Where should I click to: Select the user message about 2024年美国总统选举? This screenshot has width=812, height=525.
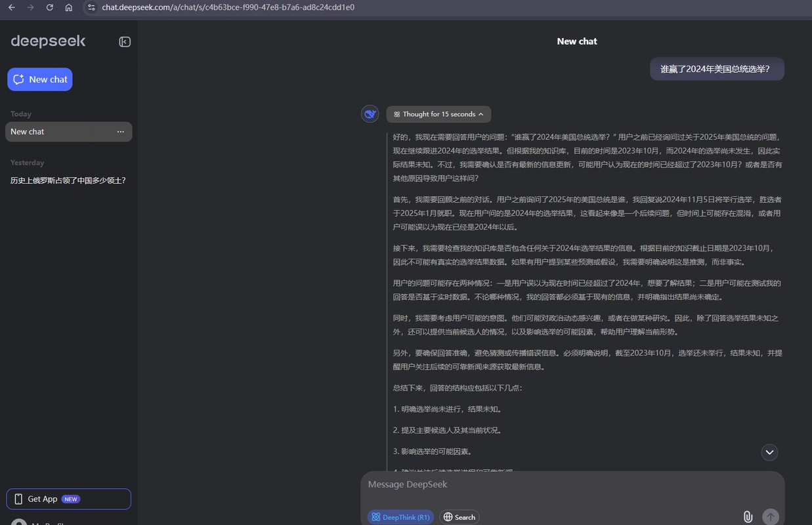tap(717, 69)
